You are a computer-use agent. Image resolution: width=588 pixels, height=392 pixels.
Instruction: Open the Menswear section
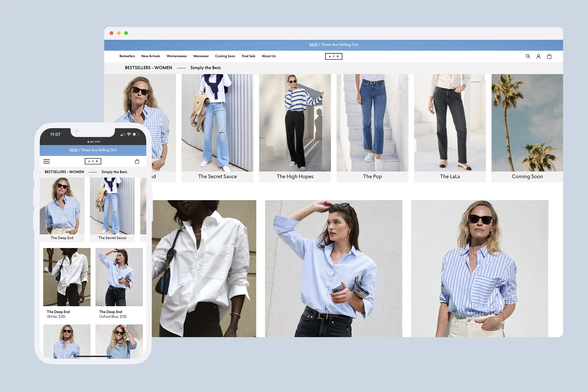click(201, 56)
